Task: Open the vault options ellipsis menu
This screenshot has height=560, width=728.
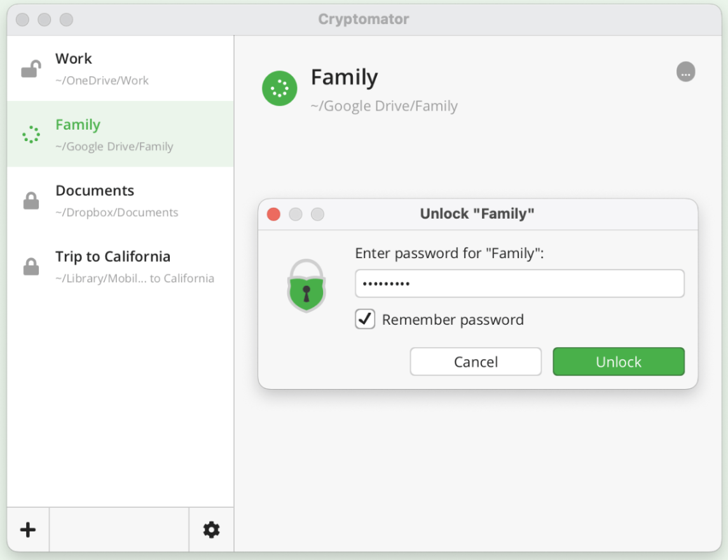Action: 685,72
